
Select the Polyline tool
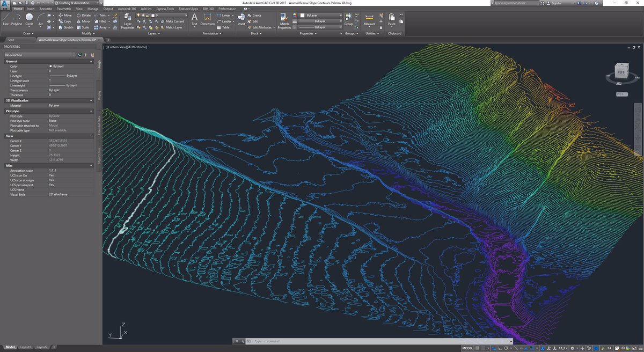coord(17,19)
